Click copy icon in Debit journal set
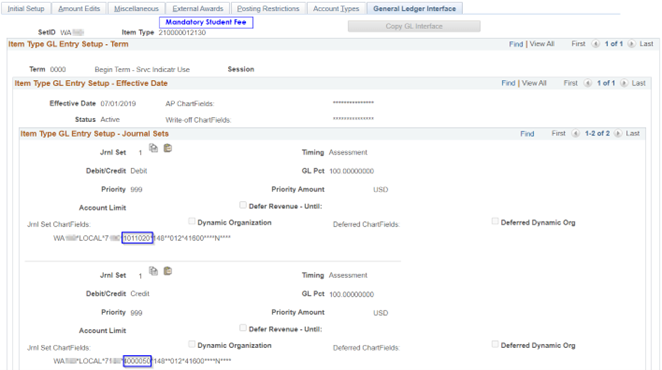Screen dimensions: 662x370 (153, 148)
